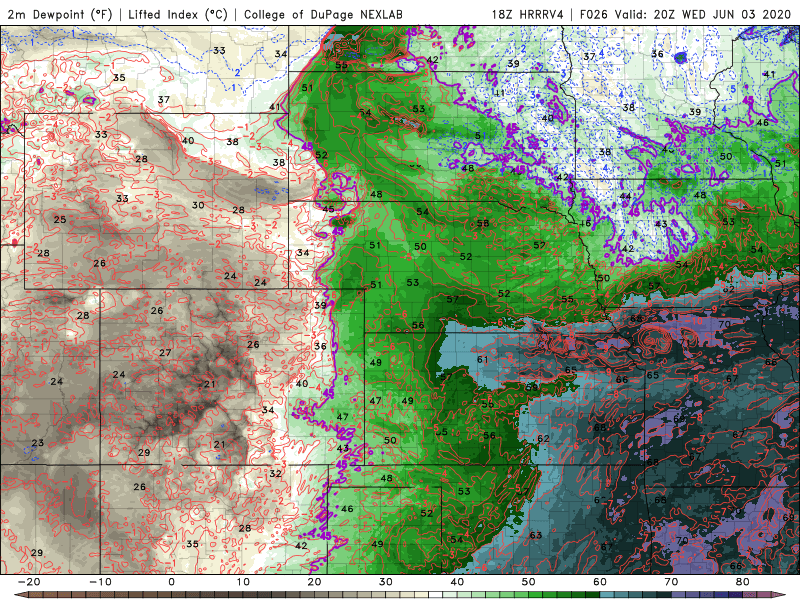800x600 pixels.
Task: Click the '18Z HRRRV4' model run label
Action: coord(528,14)
